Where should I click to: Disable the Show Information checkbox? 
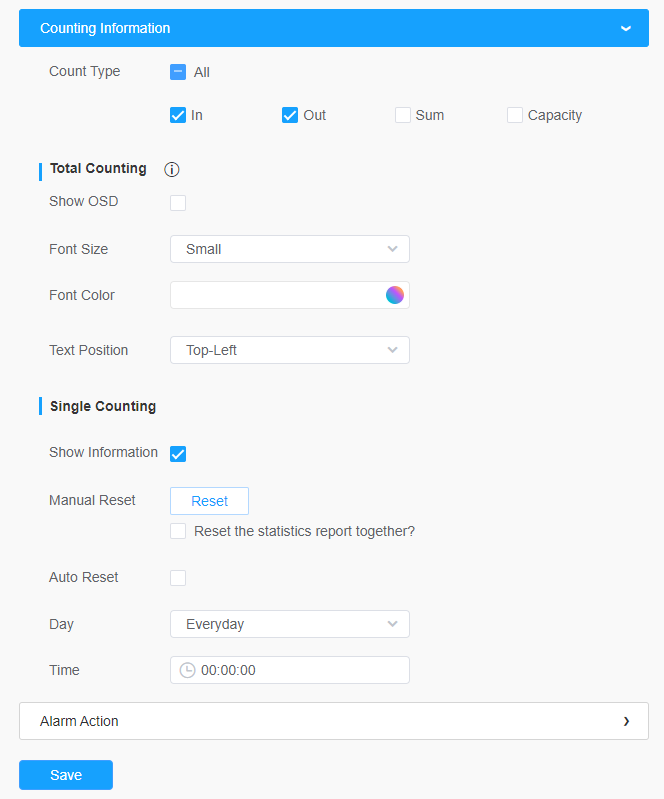click(178, 454)
